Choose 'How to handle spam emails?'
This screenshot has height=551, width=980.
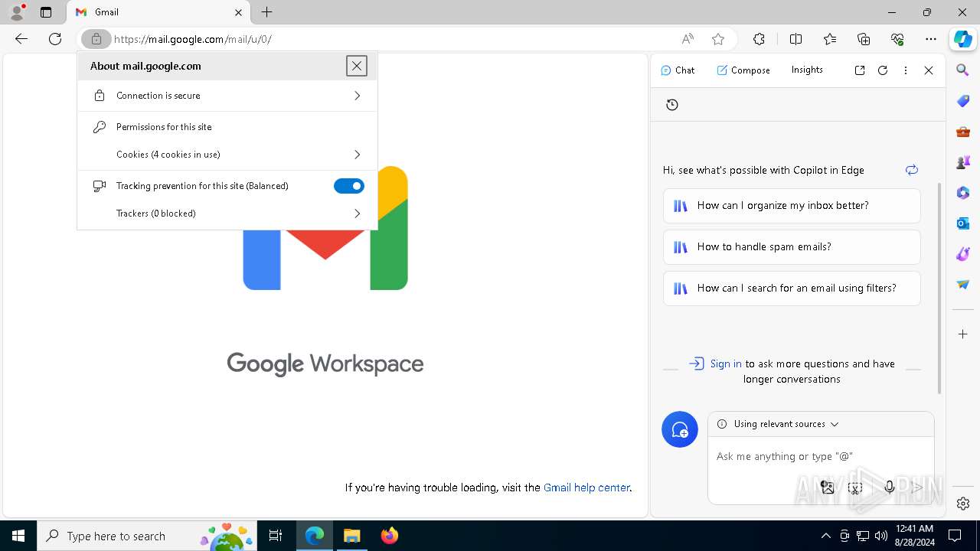[792, 247]
